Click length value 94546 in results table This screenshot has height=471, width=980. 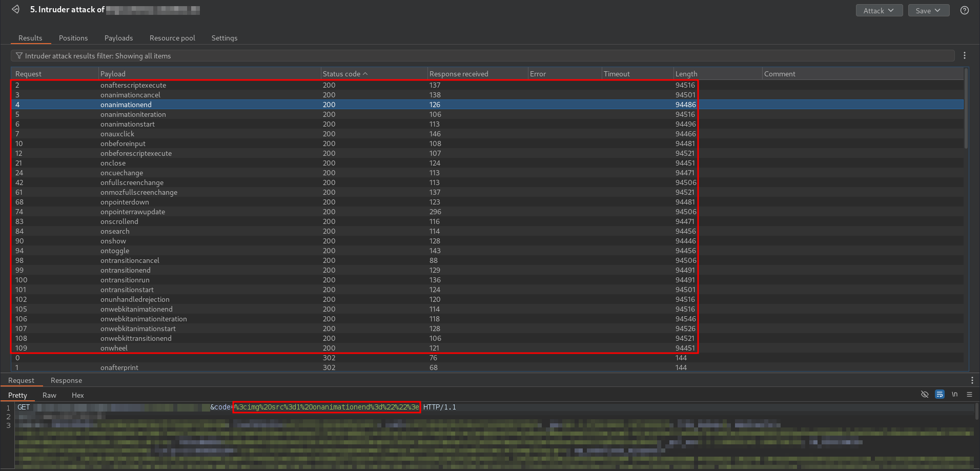(685, 319)
